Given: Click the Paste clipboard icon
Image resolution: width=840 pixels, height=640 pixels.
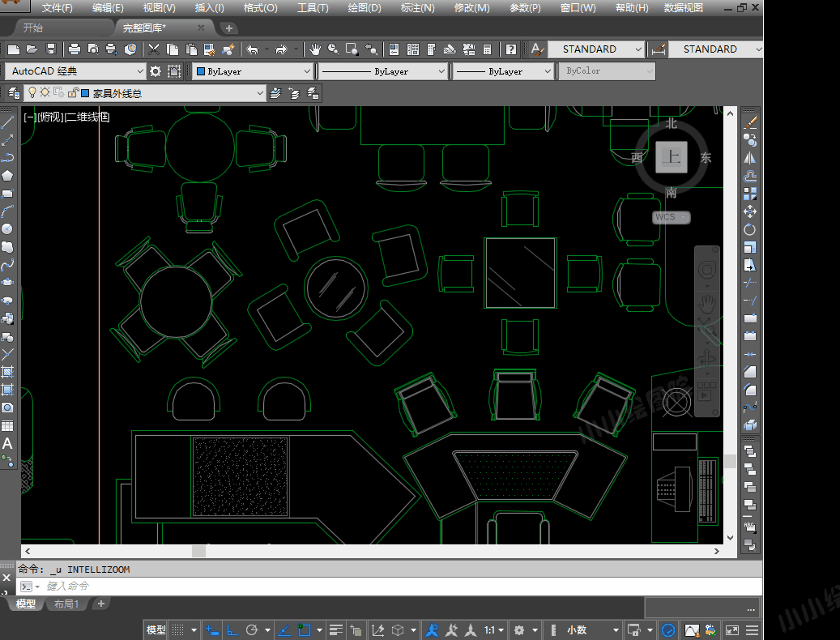Looking at the screenshot, I should pos(191,49).
